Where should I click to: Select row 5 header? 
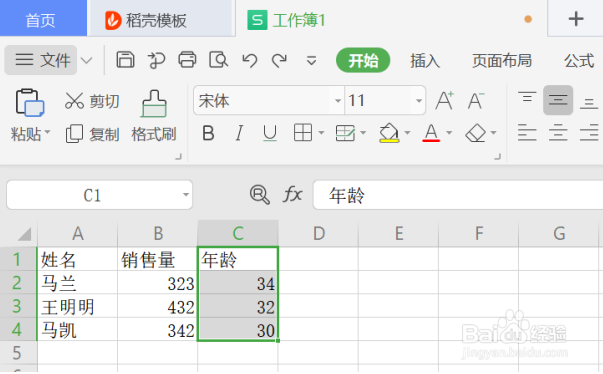[x=18, y=352]
